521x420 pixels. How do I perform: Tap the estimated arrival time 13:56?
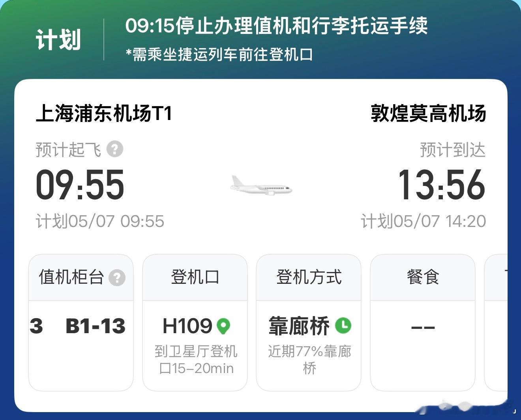[441, 184]
